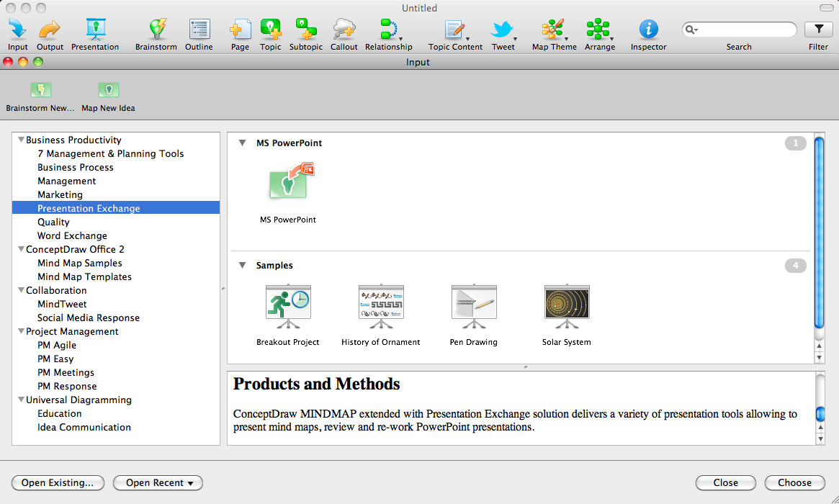839x504 pixels.
Task: Start a Brainstorm session
Action: point(156,29)
